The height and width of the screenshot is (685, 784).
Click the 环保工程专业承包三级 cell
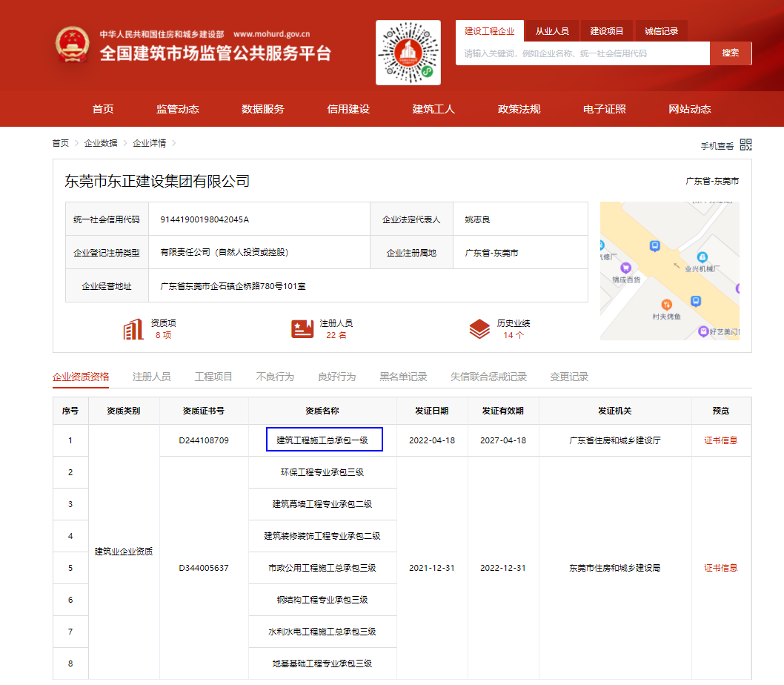click(322, 472)
